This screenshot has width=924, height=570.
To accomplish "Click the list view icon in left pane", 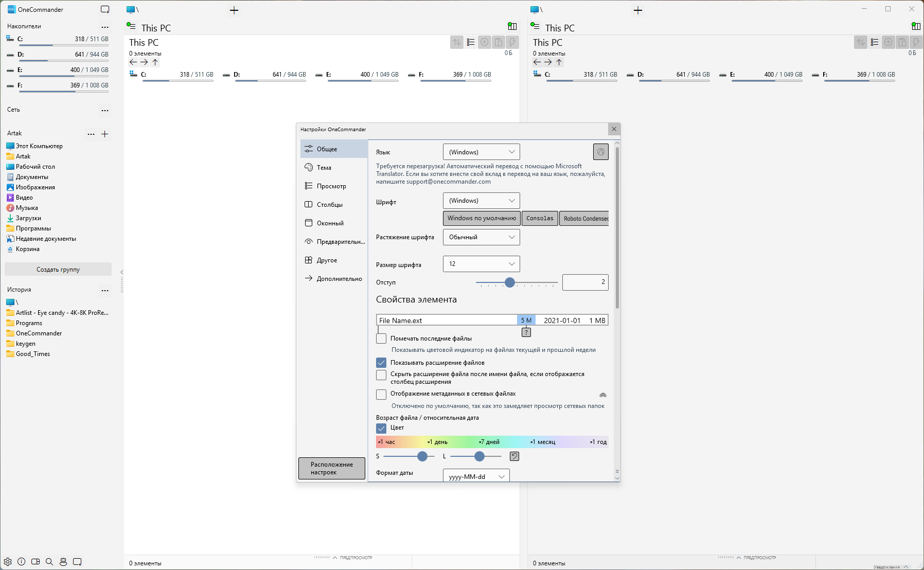I will pyautogui.click(x=471, y=43).
